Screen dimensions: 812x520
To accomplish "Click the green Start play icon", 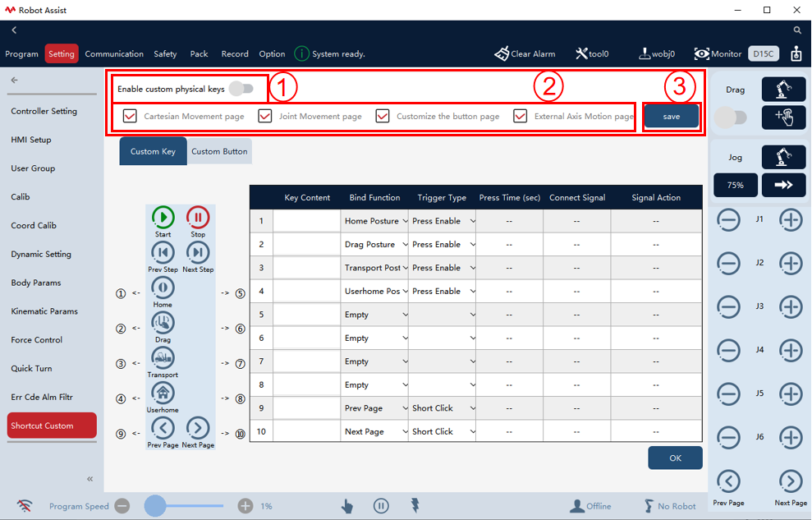I will 163,217.
